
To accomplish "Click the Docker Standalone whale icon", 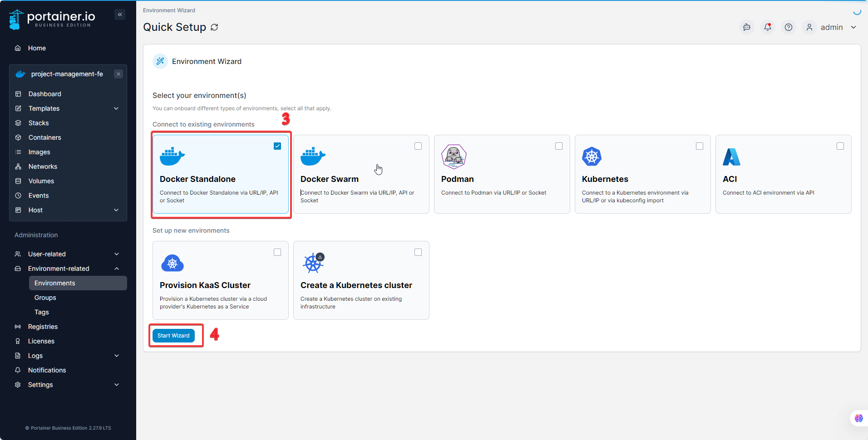I will click(x=173, y=156).
